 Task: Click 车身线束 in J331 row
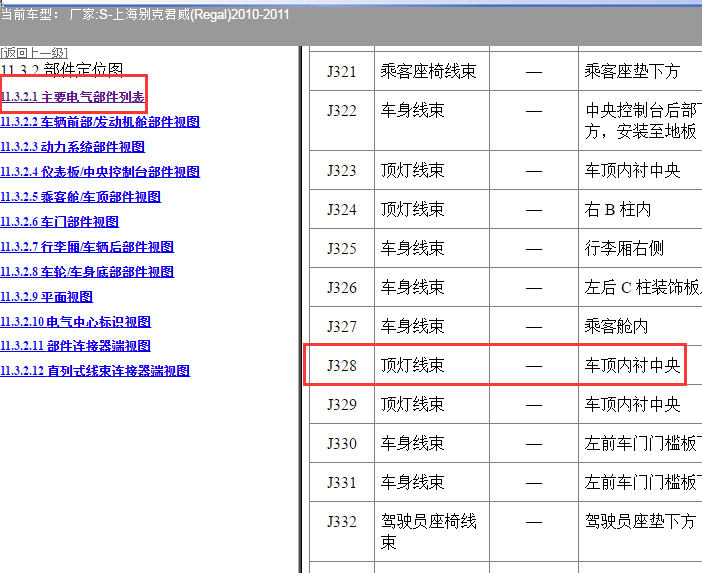(412, 482)
